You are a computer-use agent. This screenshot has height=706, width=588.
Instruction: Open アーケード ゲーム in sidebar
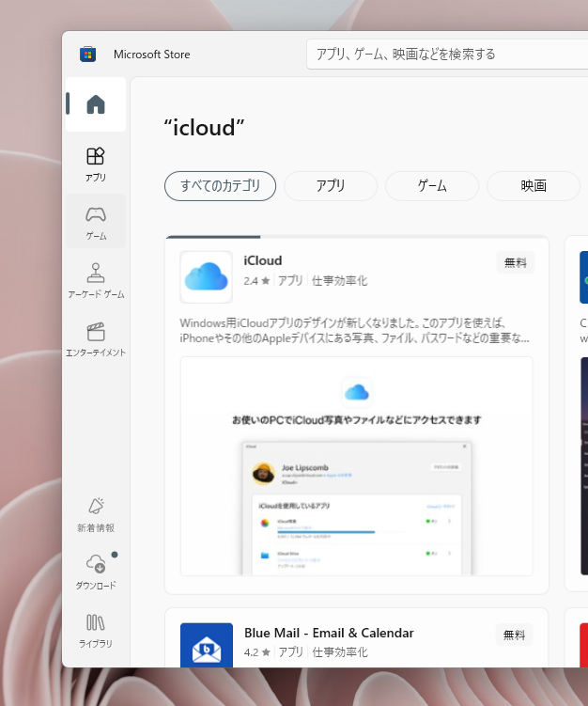pyautogui.click(x=96, y=280)
